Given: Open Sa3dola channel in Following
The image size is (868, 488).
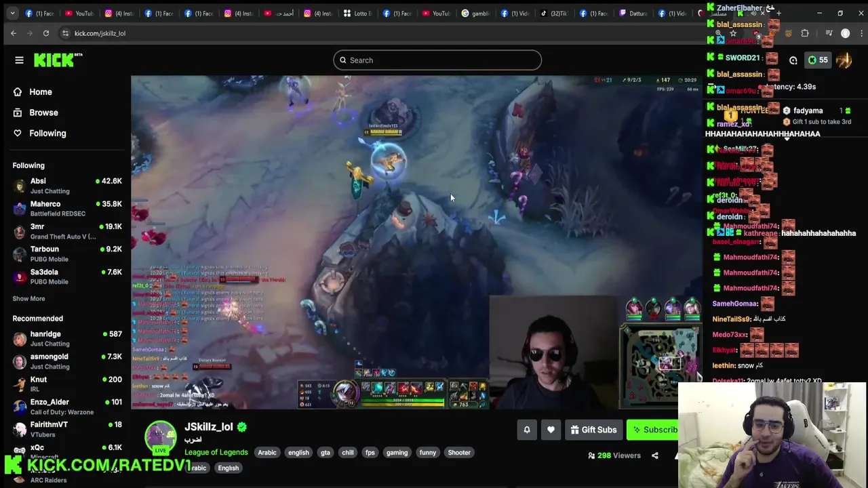Looking at the screenshot, I should (x=66, y=277).
